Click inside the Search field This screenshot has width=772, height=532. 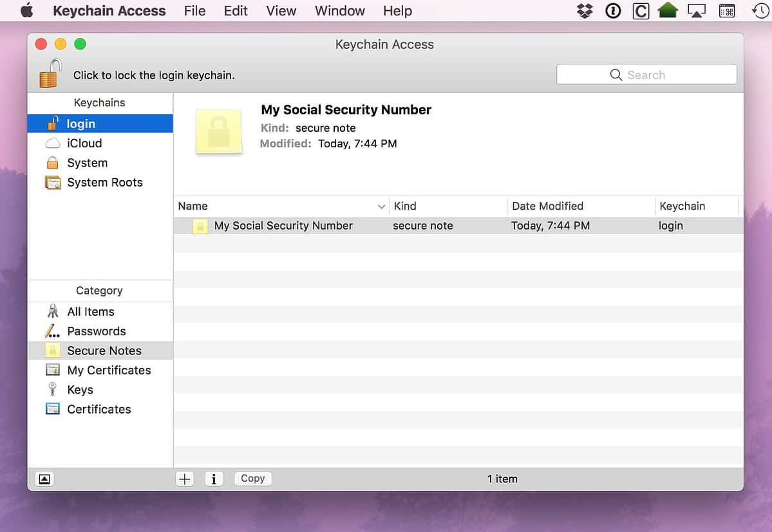pyautogui.click(x=646, y=74)
